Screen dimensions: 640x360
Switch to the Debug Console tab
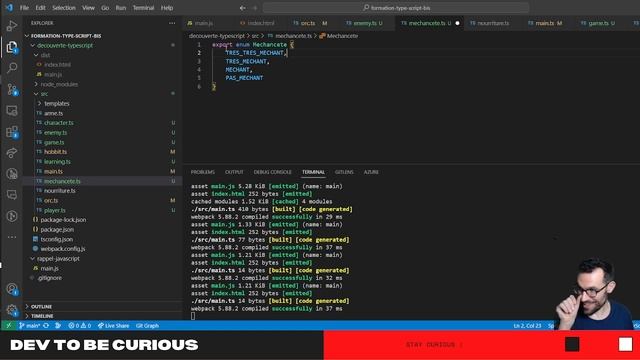(272, 172)
